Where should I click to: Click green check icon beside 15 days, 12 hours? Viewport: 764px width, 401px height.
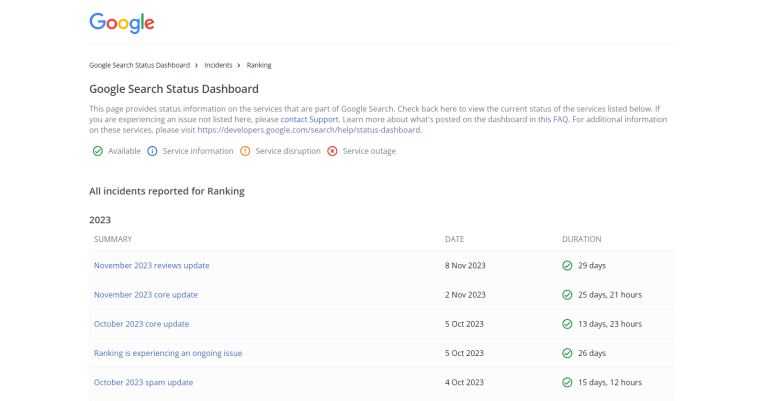pyautogui.click(x=567, y=382)
